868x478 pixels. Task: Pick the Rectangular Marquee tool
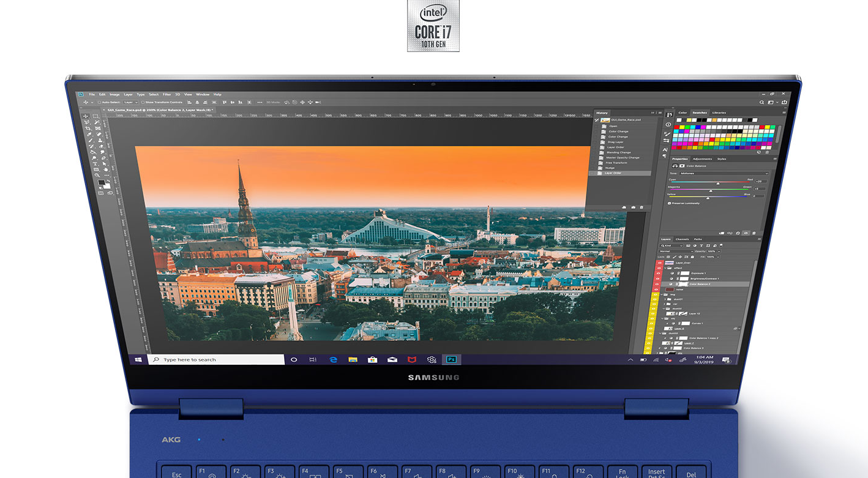click(95, 116)
